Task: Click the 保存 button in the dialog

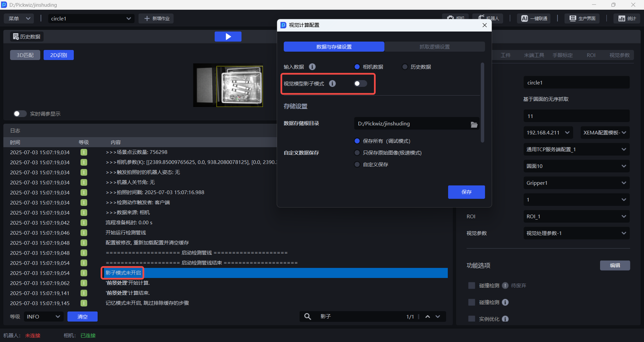Action: click(x=466, y=192)
